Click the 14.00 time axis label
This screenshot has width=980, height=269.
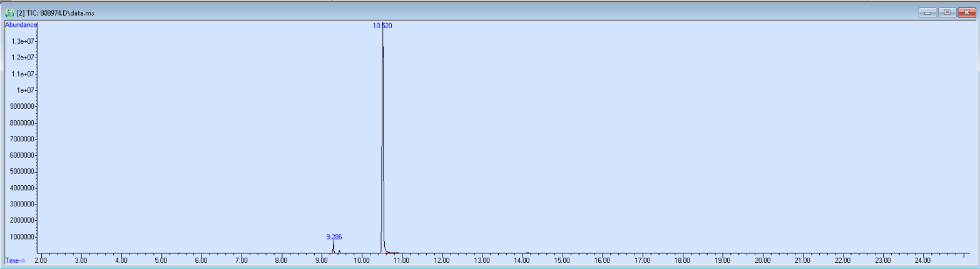[x=522, y=260]
